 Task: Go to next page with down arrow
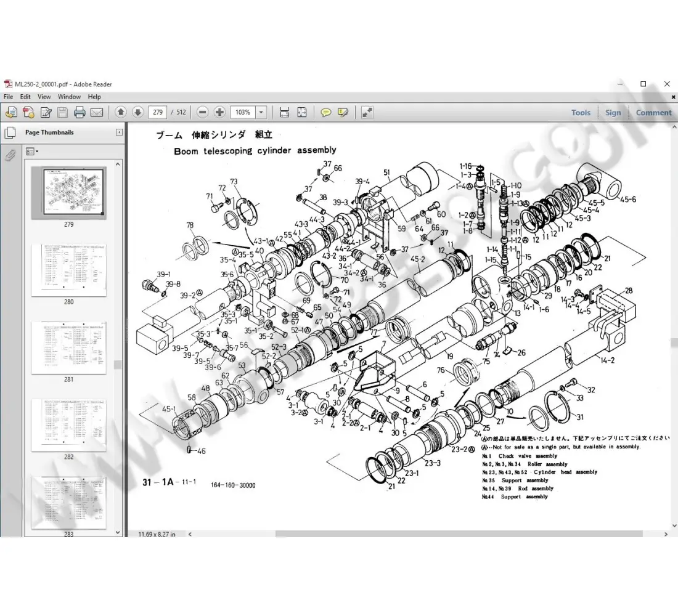click(137, 112)
